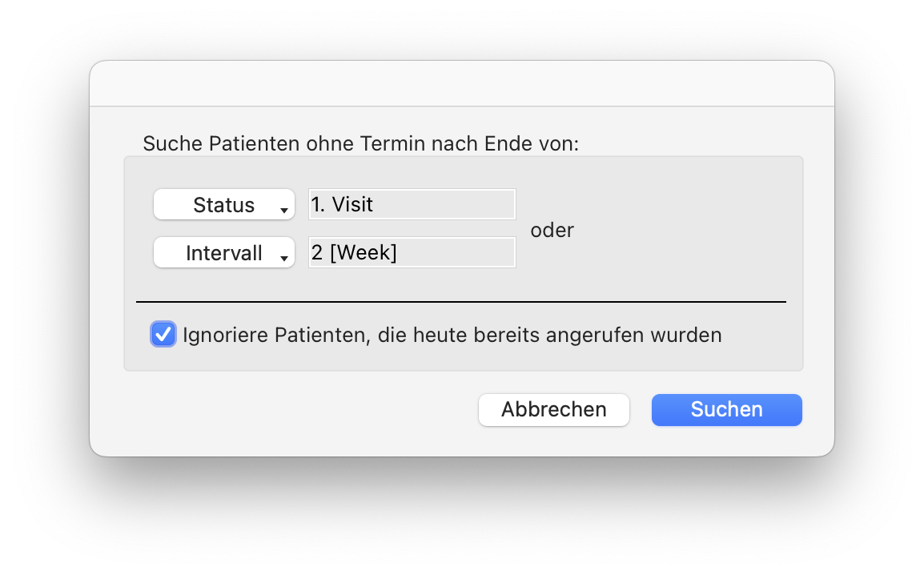Screen dimensions: 924x575
Task: Click the small arrow on Status button
Action: 283,211
